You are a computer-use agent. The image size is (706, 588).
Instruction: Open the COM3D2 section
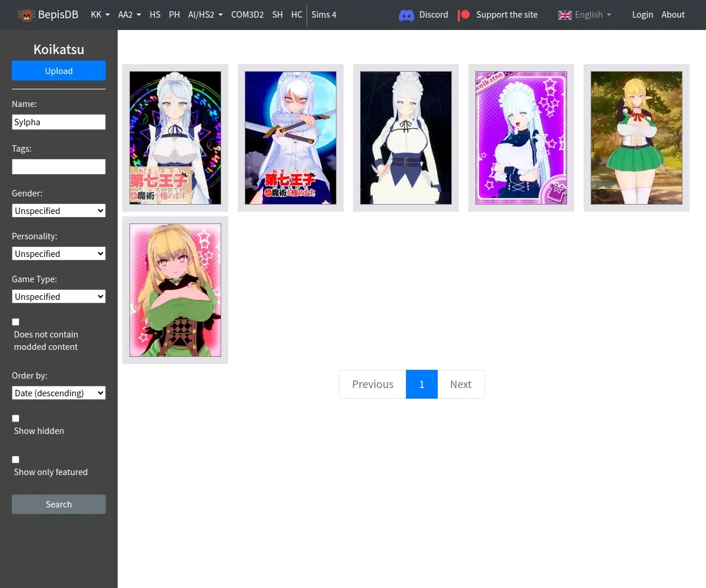(247, 15)
